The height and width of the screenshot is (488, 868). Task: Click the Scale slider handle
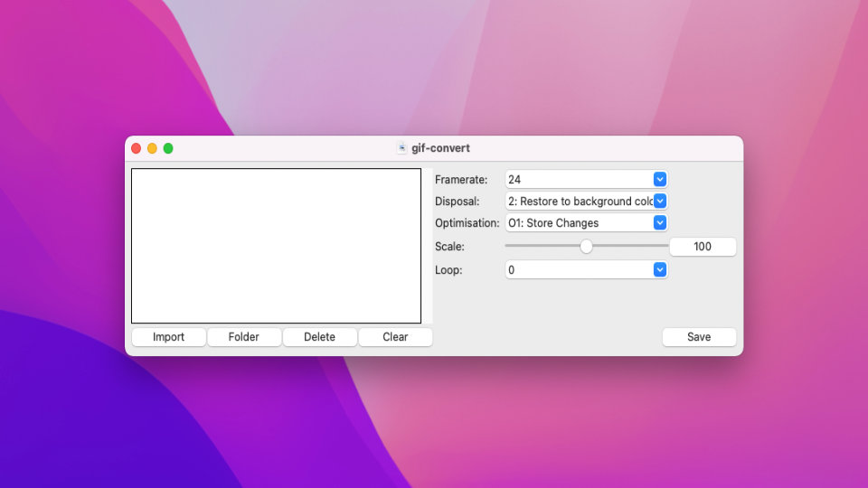click(x=586, y=246)
